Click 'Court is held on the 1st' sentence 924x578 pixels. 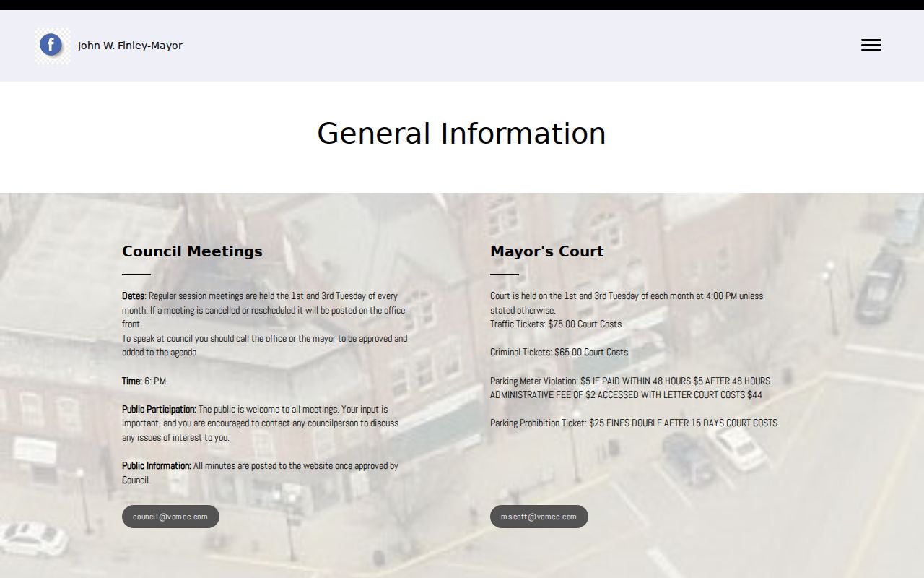(627, 303)
